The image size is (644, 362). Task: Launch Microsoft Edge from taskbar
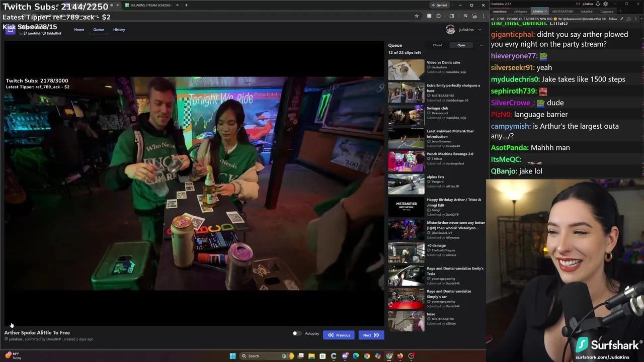[x=356, y=356]
